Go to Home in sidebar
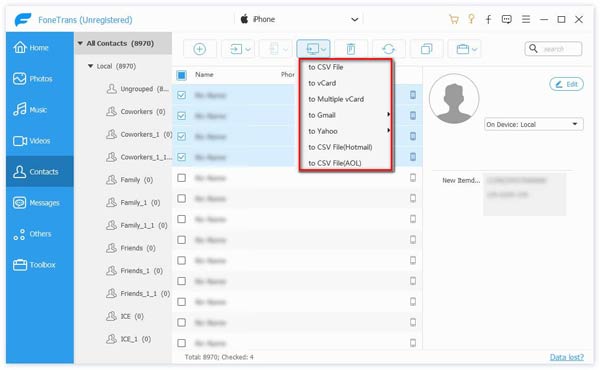600x370 pixels. pyautogui.click(x=39, y=47)
